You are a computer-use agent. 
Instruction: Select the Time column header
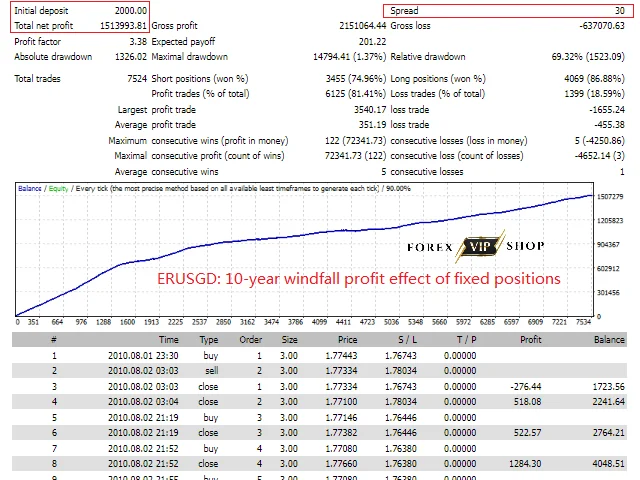(169, 340)
